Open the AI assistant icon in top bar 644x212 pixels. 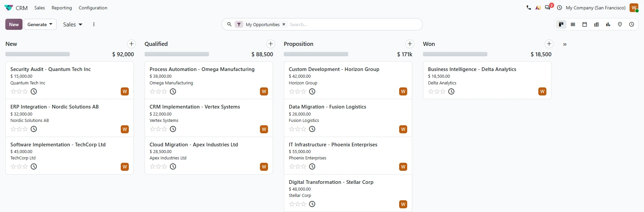(x=538, y=8)
